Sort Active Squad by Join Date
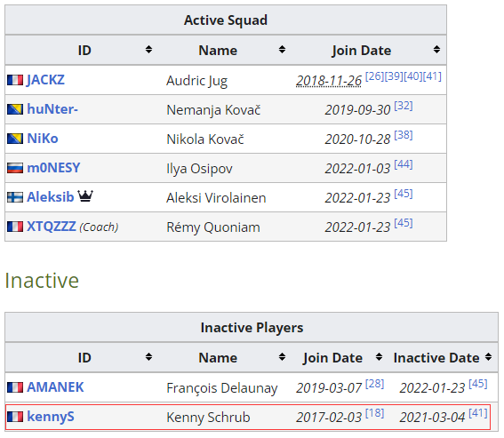 coord(436,50)
